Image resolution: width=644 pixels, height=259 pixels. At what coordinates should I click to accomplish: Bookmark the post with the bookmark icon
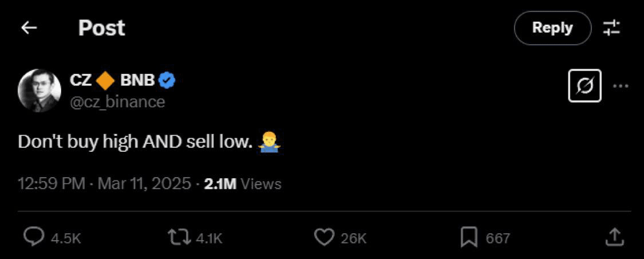[469, 237]
